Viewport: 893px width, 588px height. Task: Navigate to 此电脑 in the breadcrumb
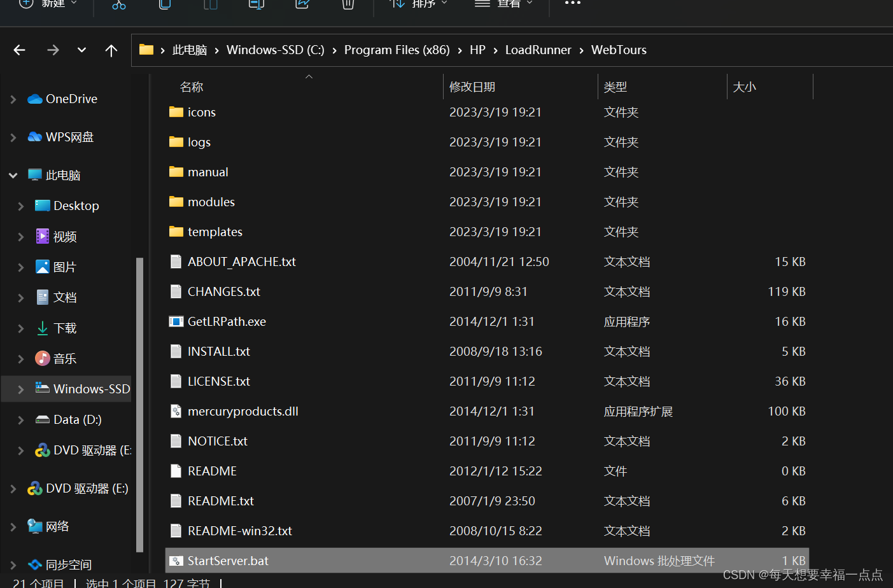tap(190, 50)
